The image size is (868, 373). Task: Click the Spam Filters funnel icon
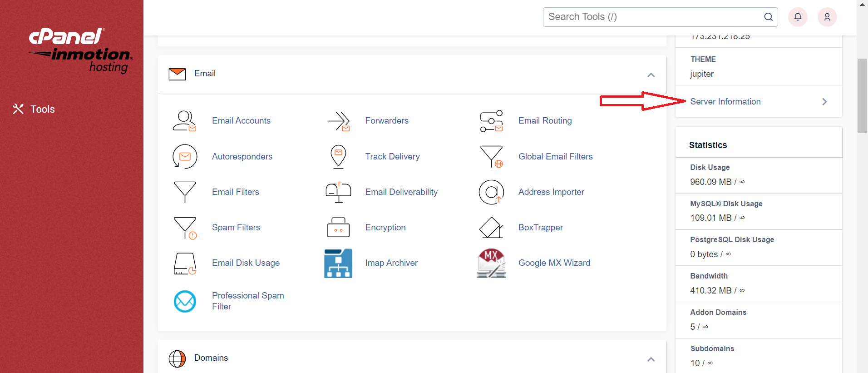[185, 228]
